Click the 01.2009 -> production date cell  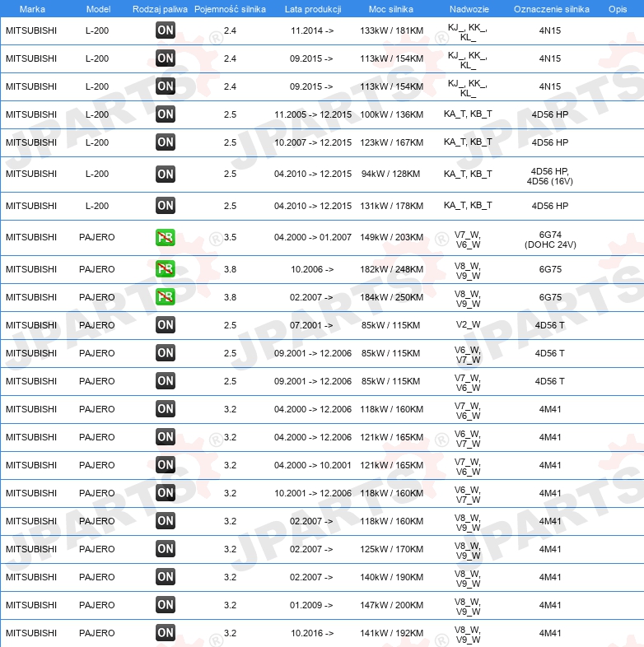coord(311,605)
